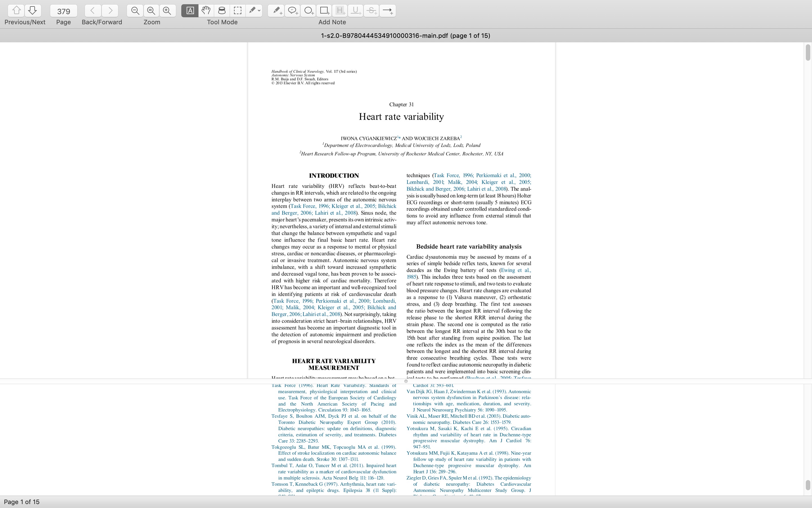This screenshot has width=812, height=508.
Task: Click affiliation footnote link 2 after ZAREBA
Action: click(461, 137)
